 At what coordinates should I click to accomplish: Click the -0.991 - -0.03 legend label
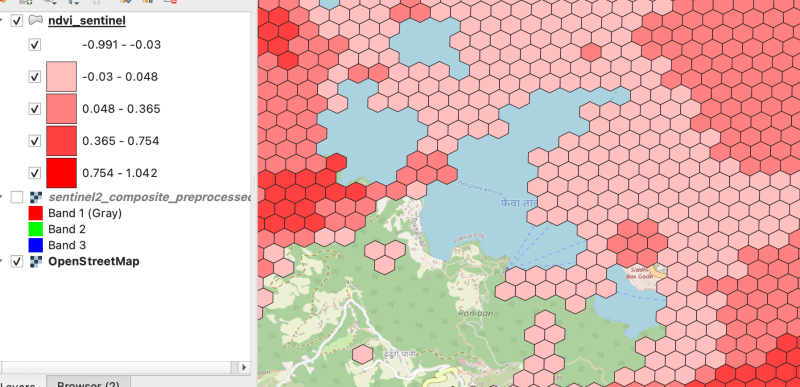pos(121,45)
